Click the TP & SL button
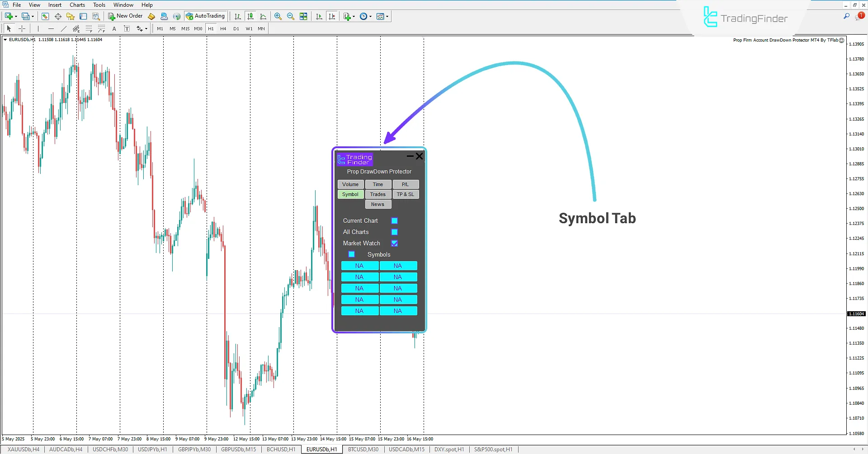This screenshot has width=868, height=454. (x=406, y=194)
